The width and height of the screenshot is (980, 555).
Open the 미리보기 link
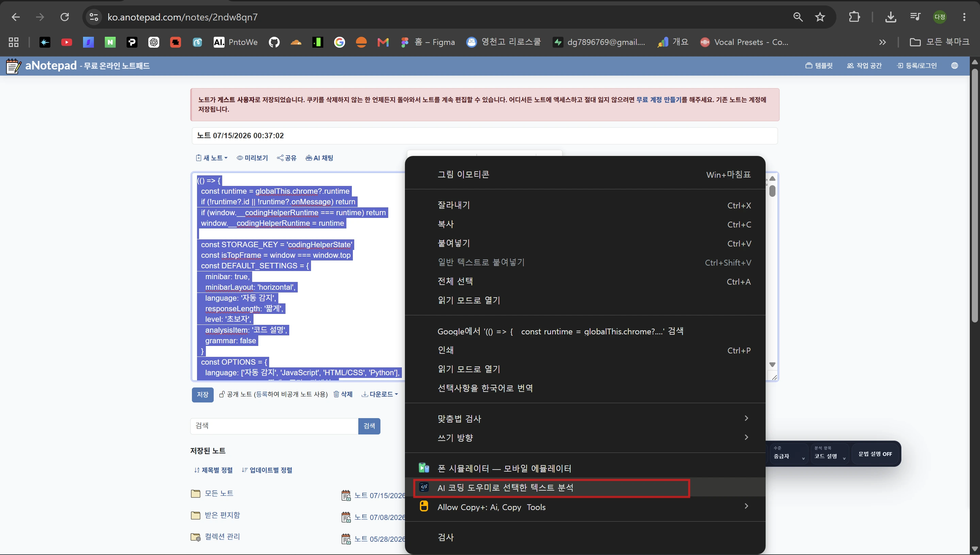click(x=252, y=158)
